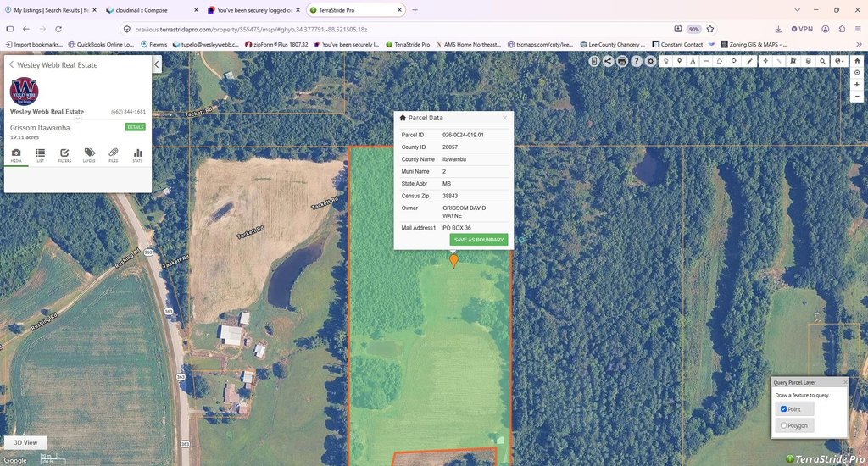The height and width of the screenshot is (466, 868).
Task: Click the map search magnifier tool
Action: coord(822,61)
